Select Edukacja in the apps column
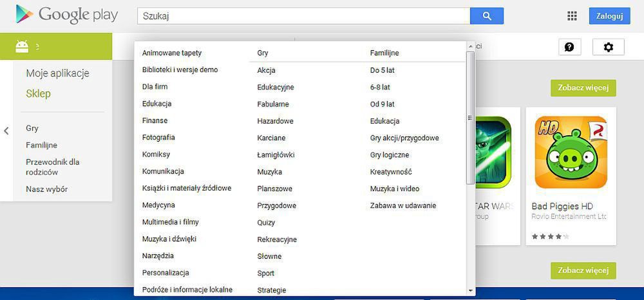 coord(157,104)
